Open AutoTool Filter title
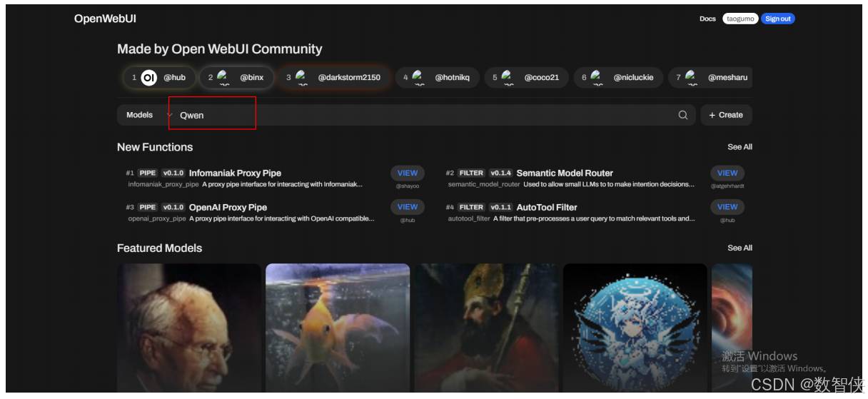 tap(547, 207)
